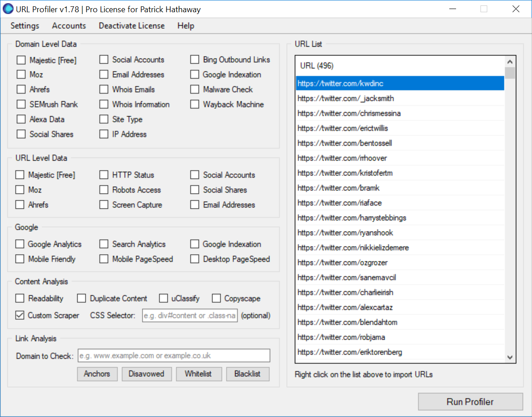This screenshot has height=417, width=532.
Task: Click the URL Profiler logo icon
Action: click(x=8, y=9)
